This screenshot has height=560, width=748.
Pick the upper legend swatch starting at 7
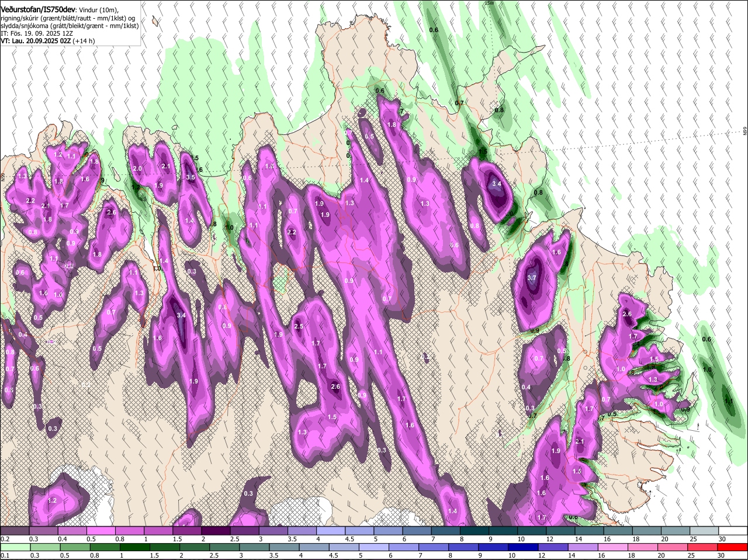(445, 531)
